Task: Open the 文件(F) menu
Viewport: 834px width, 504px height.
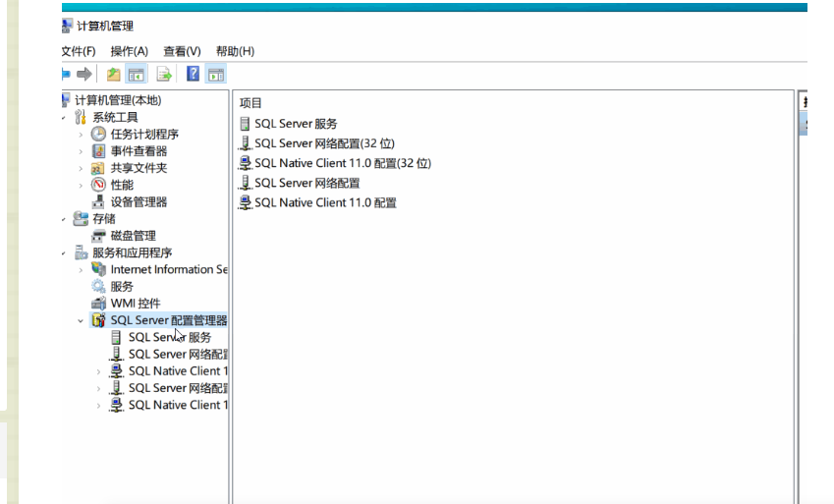Action: [x=79, y=52]
